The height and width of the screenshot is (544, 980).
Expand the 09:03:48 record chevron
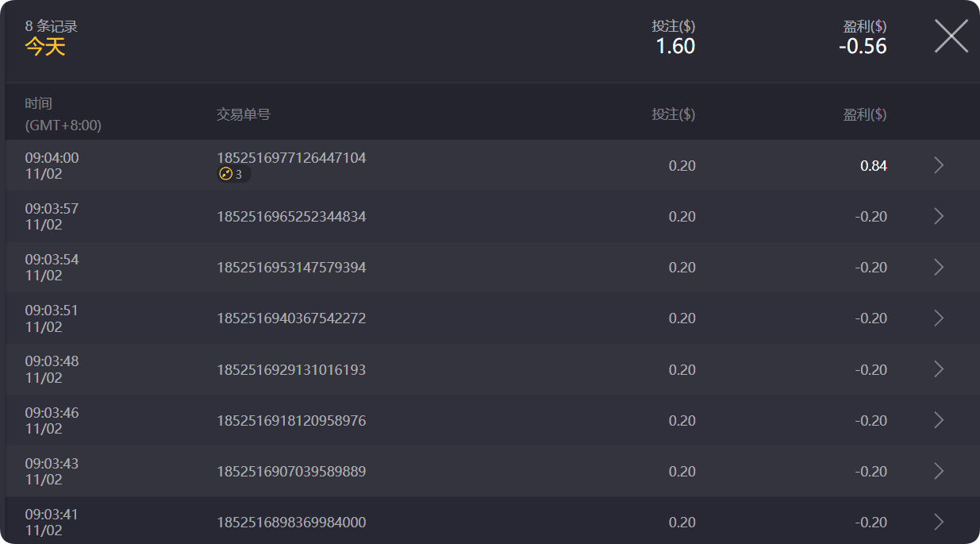coord(939,369)
